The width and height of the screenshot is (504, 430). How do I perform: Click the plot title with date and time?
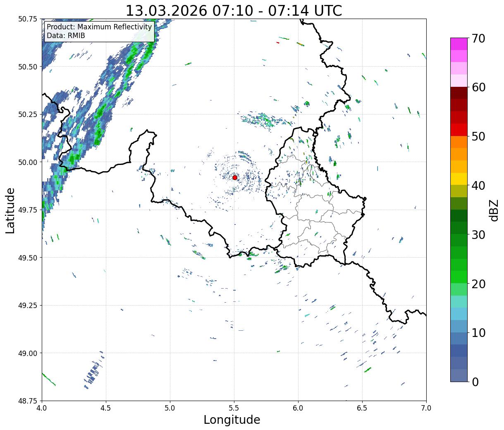pos(234,10)
